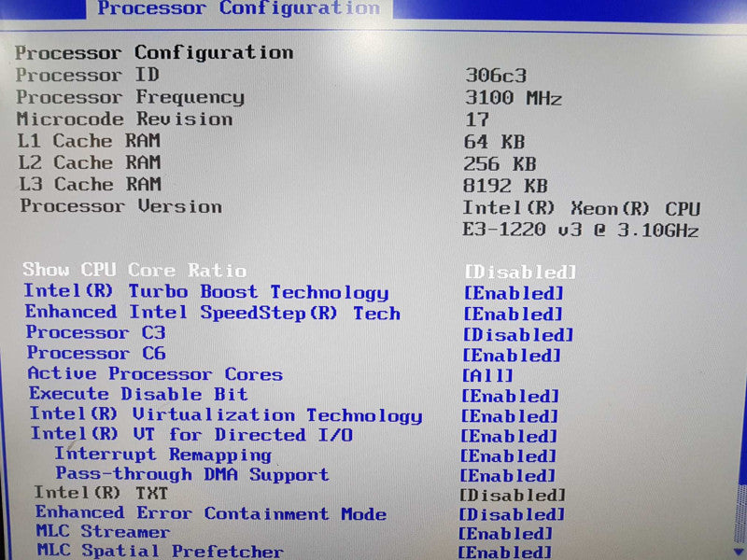Toggle Pass-through DMA Support [Enabled] value

(x=507, y=476)
